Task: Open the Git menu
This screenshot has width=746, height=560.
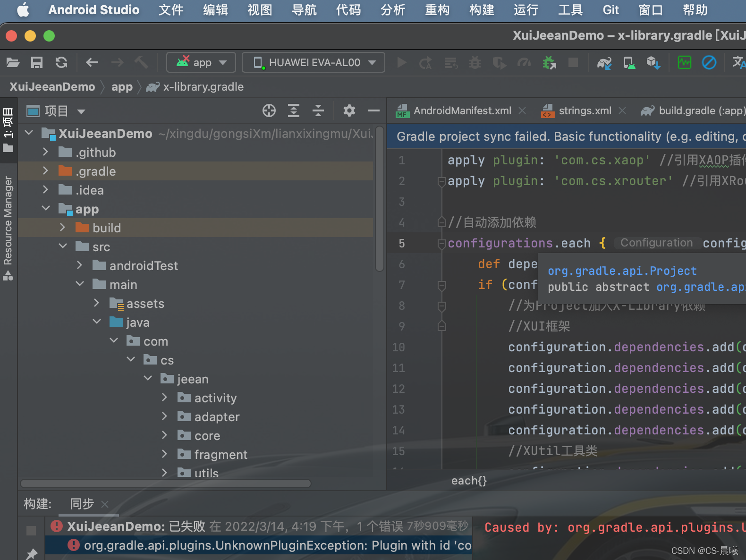Action: point(610,10)
